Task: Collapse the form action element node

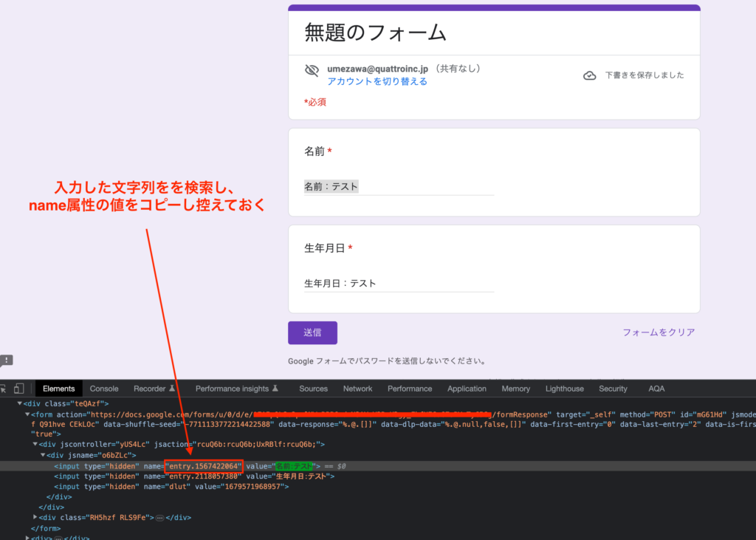Action: (x=27, y=414)
